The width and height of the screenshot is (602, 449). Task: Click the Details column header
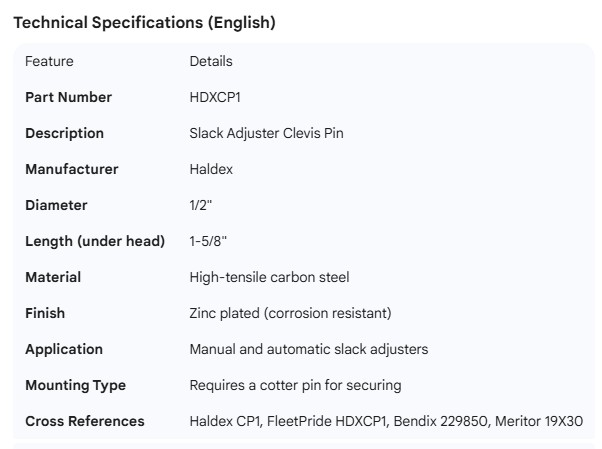tap(211, 61)
